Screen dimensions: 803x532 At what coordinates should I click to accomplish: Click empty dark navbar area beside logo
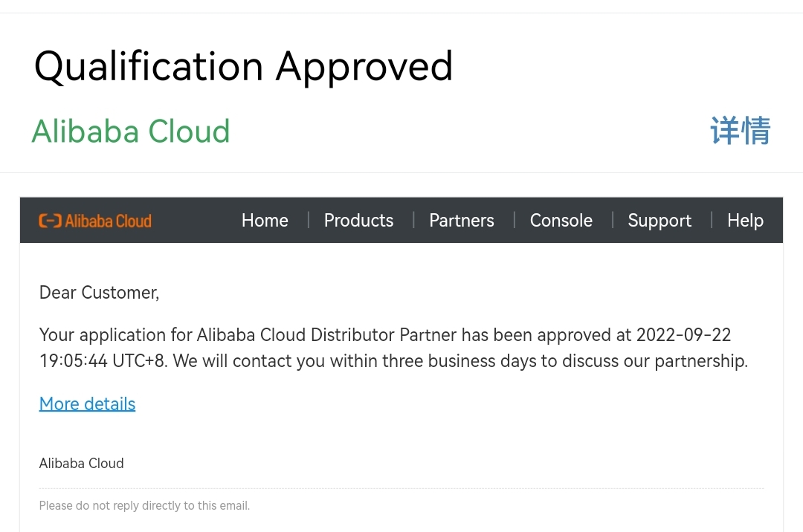click(195, 221)
